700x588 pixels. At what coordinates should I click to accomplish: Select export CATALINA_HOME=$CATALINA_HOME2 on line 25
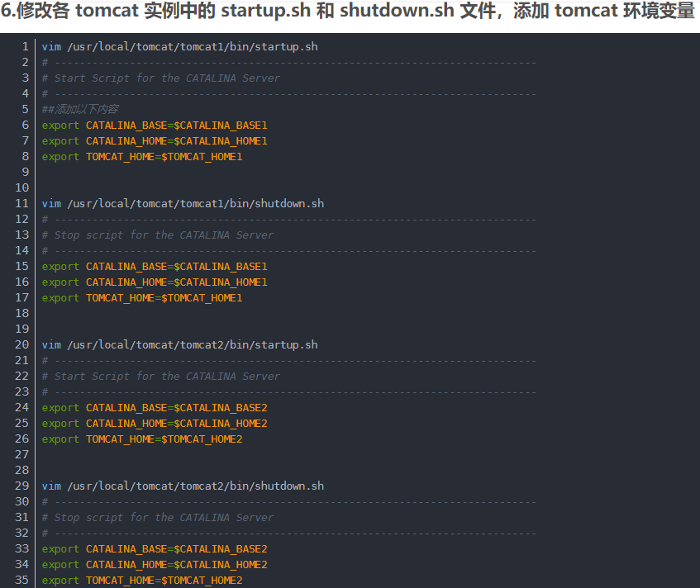[155, 424]
